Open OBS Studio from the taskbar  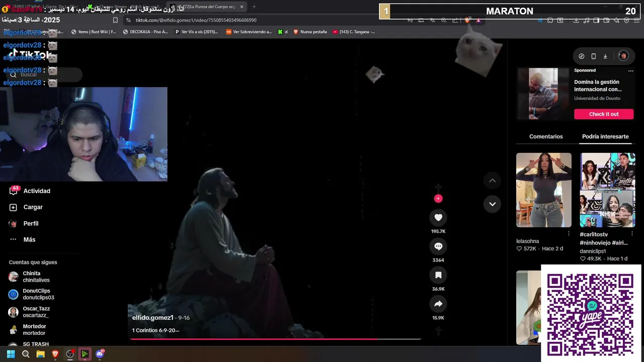tap(70, 354)
